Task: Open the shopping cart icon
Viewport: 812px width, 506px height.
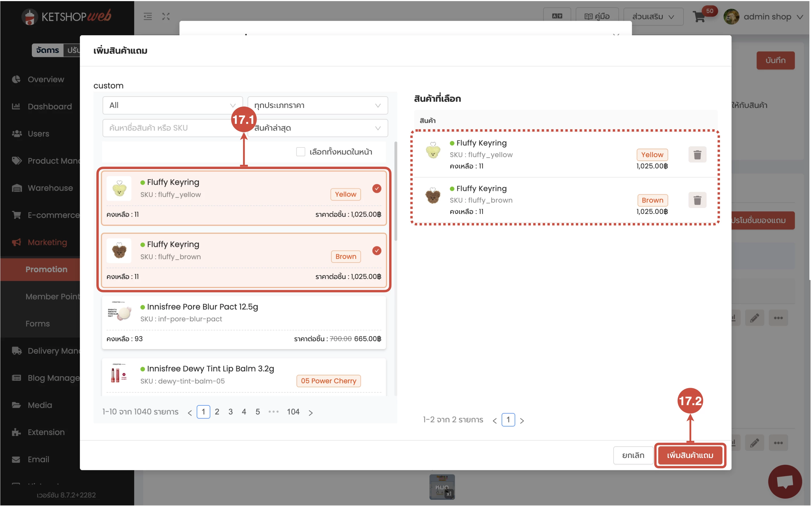Action: click(699, 17)
